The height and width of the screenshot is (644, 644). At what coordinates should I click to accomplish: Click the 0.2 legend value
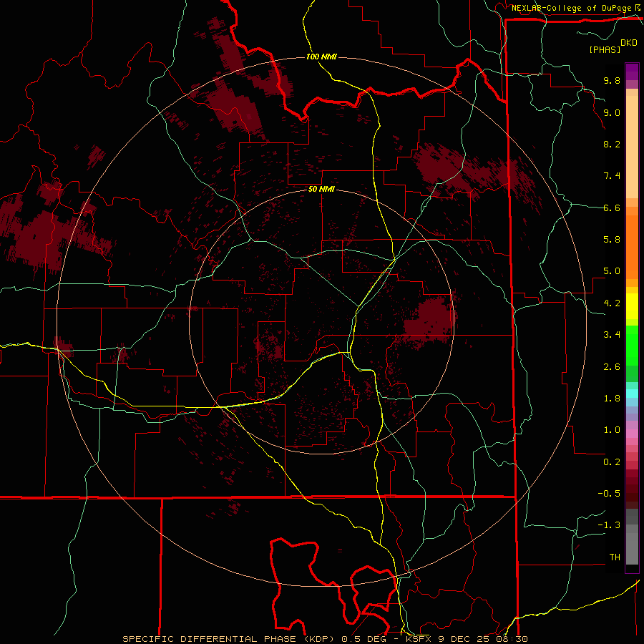612,462
